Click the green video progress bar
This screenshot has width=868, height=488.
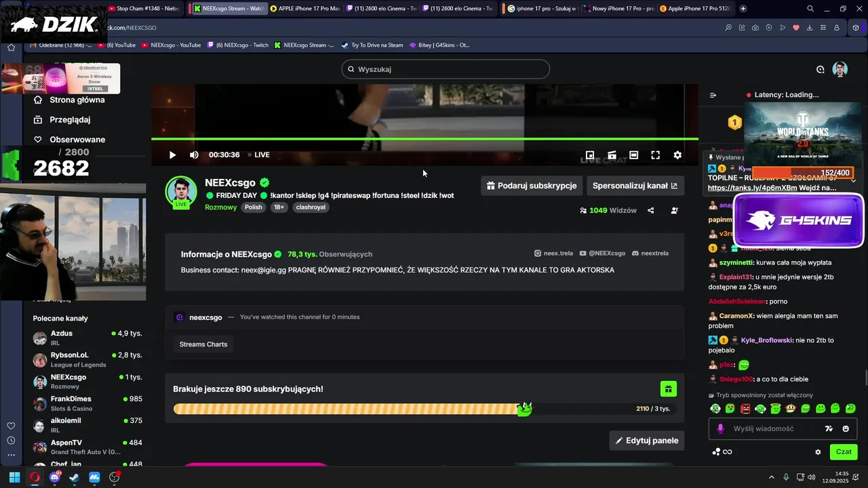(x=425, y=139)
